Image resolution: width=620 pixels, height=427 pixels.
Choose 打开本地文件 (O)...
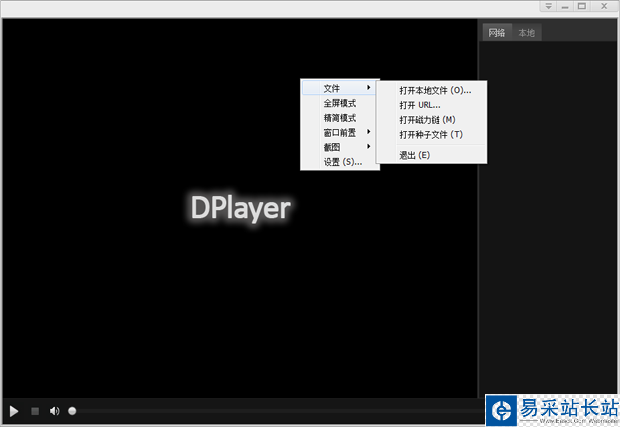click(431, 90)
